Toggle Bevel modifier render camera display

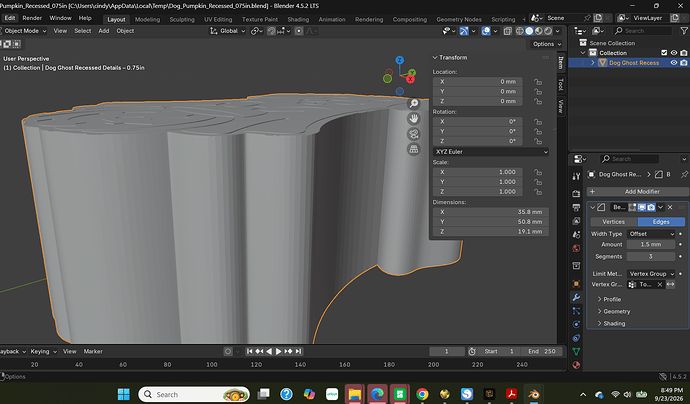point(651,207)
